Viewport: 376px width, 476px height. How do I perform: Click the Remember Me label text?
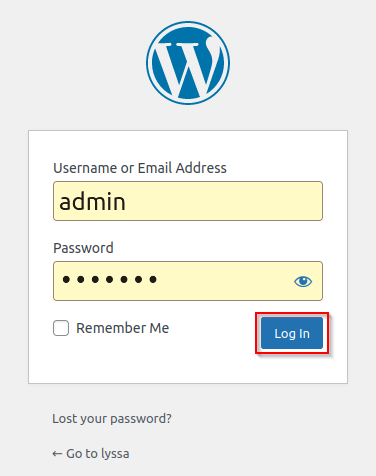[x=123, y=328]
